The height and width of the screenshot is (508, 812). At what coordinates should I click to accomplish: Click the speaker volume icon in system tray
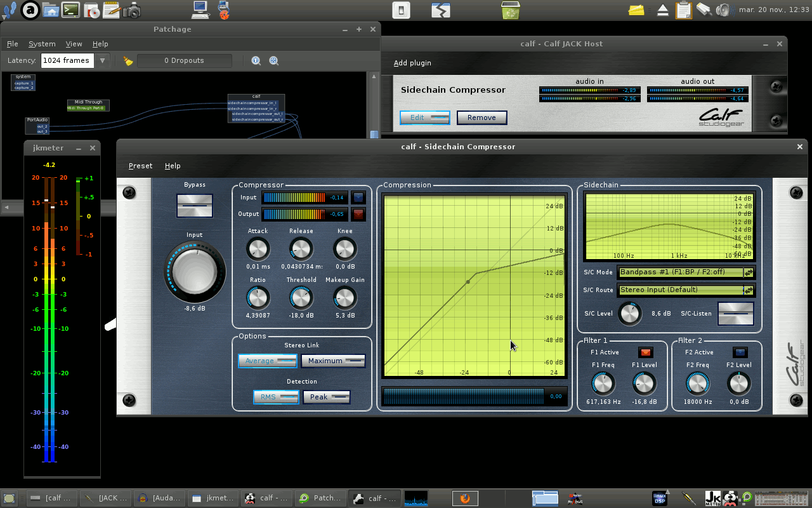pos(723,10)
